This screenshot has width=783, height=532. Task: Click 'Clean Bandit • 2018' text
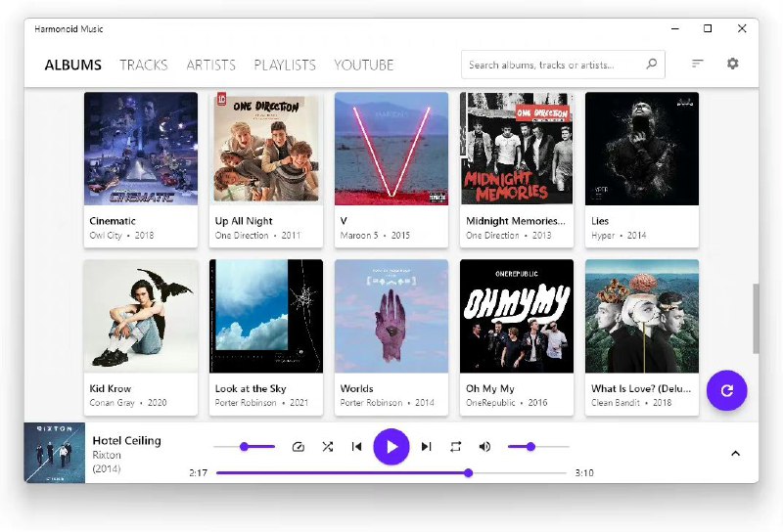click(x=631, y=403)
